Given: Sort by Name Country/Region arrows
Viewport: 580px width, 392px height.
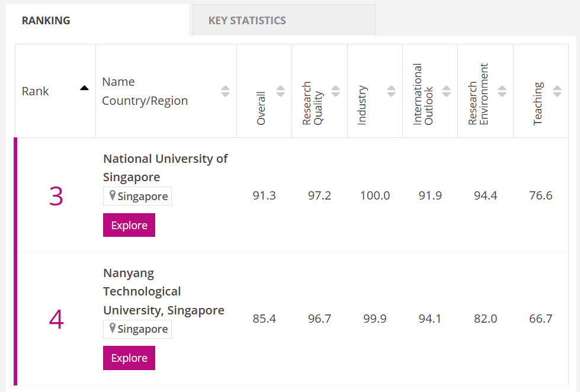Looking at the screenshot, I should pos(225,91).
